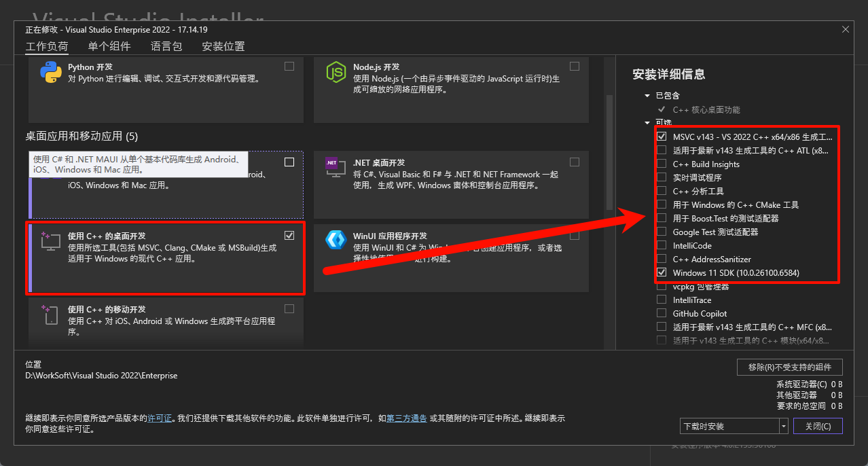
Task: Check the GitHub Copilot component
Action: [662, 313]
